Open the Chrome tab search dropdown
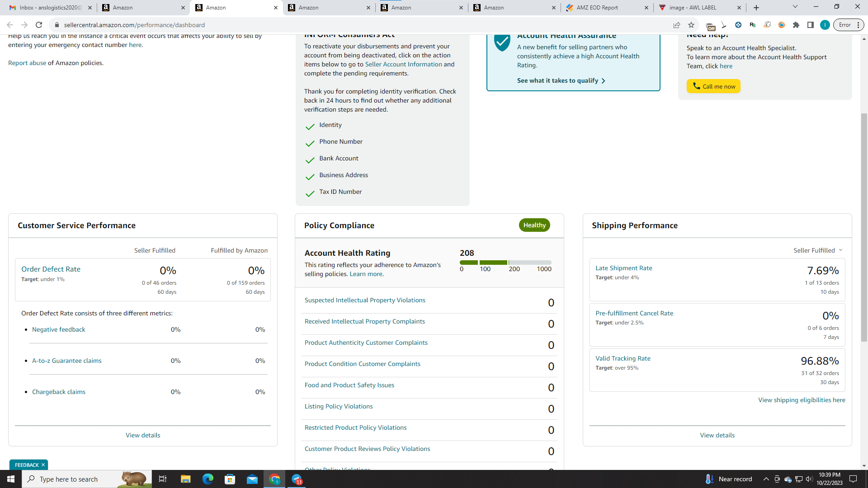Screen dimensions: 868x488 (795, 7)
